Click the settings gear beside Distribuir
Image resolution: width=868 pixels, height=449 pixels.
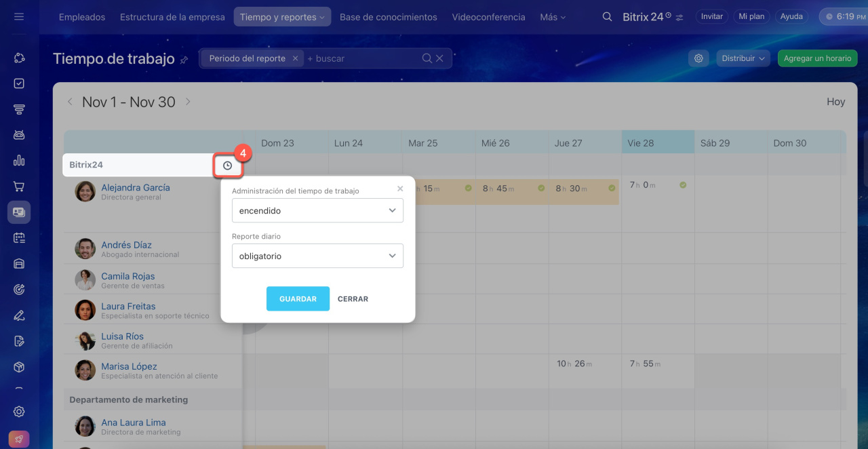(698, 58)
